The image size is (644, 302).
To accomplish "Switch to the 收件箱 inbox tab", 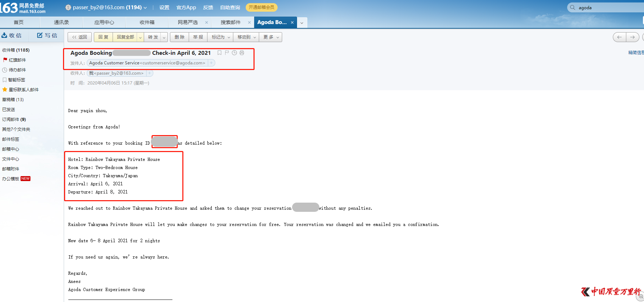I will click(147, 22).
